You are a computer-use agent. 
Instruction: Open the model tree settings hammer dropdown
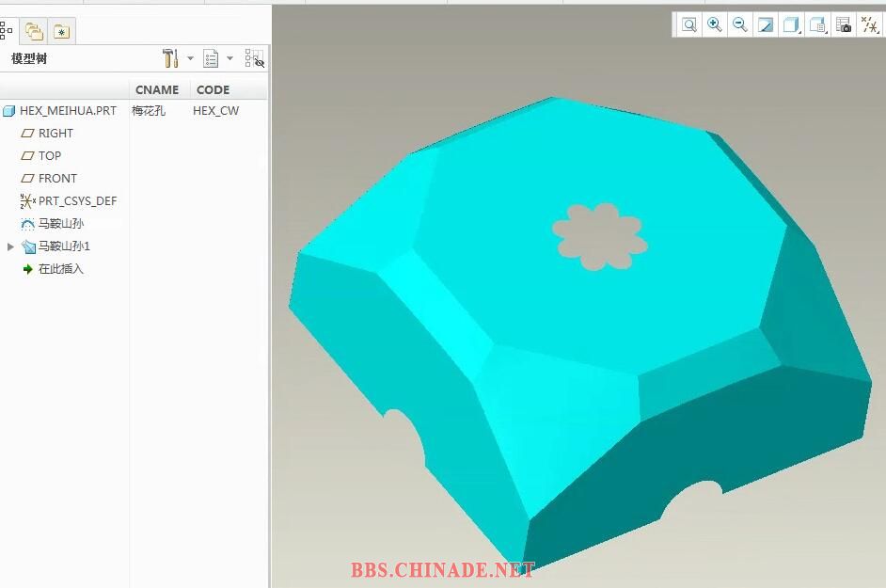(176, 59)
